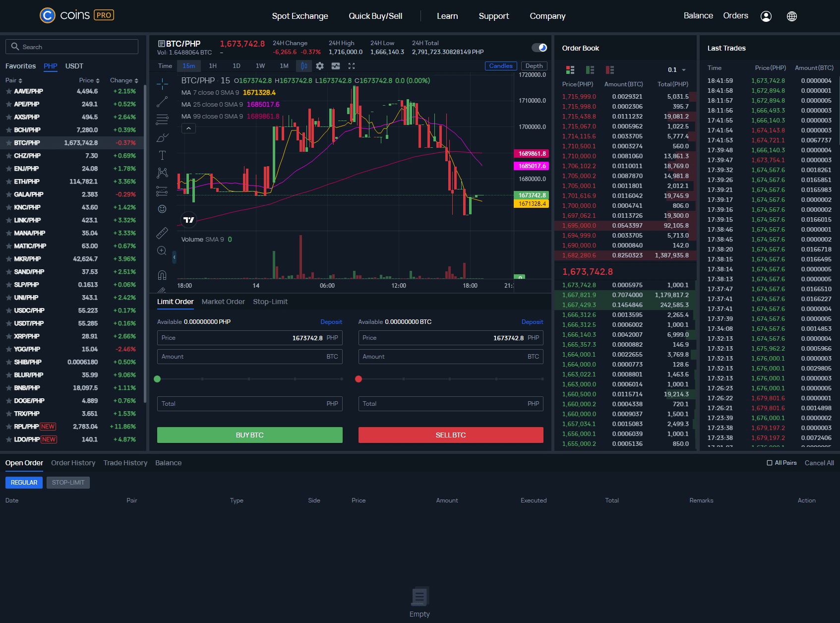Open the language globe menu
Image resolution: width=840 pixels, height=623 pixels.
pyautogui.click(x=792, y=16)
